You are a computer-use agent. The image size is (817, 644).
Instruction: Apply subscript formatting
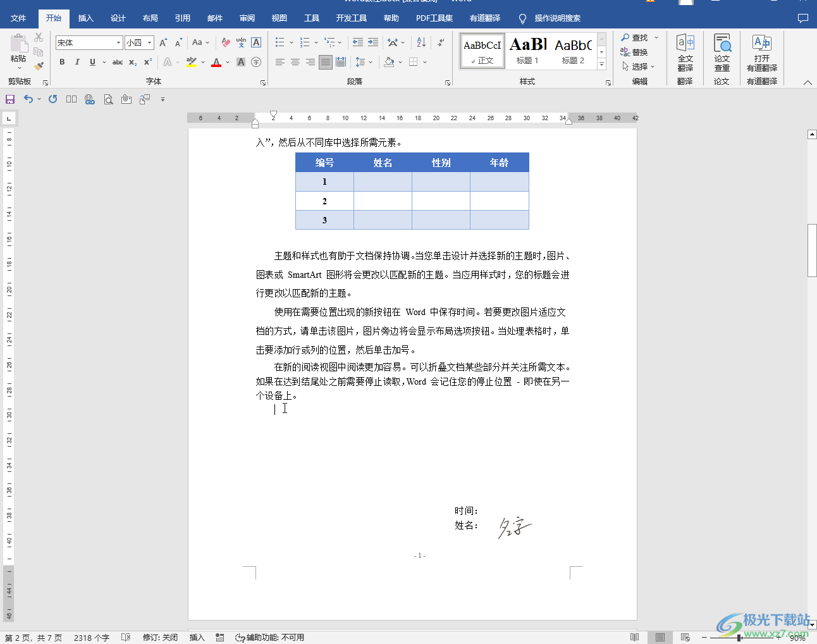click(x=133, y=62)
